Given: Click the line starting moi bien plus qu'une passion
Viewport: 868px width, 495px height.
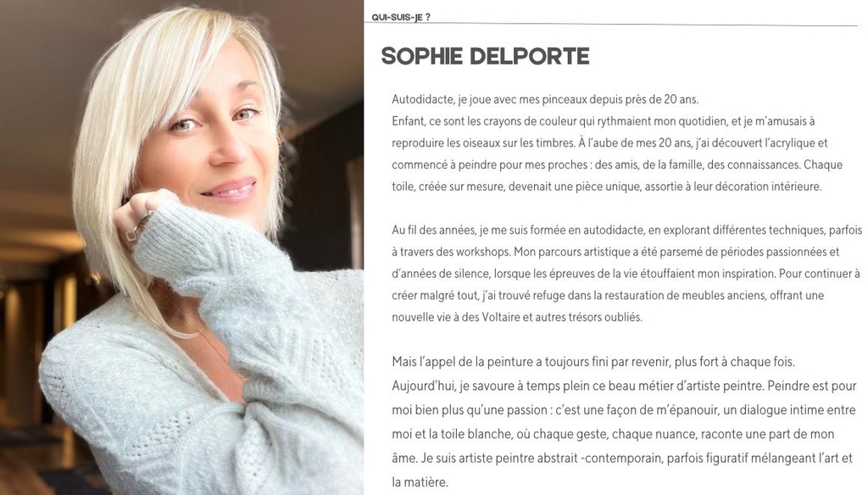Looking at the screenshot, I should point(624,410).
